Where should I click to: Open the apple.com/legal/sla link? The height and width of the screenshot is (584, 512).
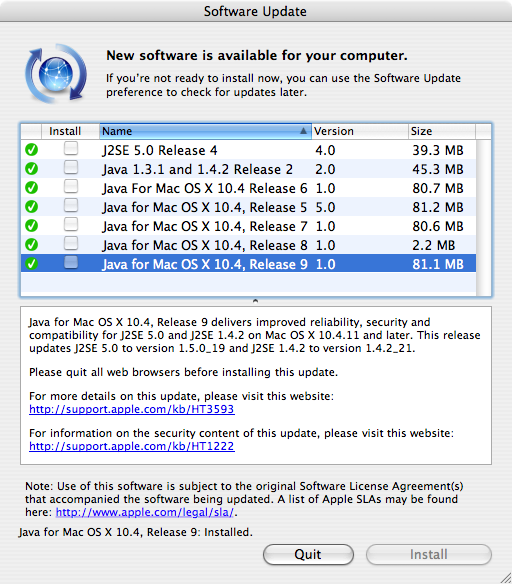[x=145, y=512]
